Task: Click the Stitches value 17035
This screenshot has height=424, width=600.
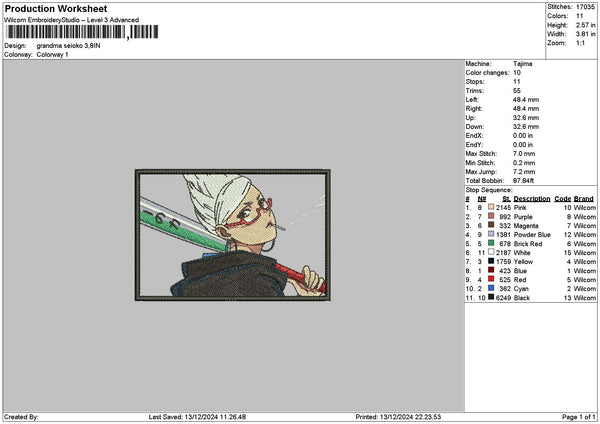Action: pyautogui.click(x=585, y=7)
